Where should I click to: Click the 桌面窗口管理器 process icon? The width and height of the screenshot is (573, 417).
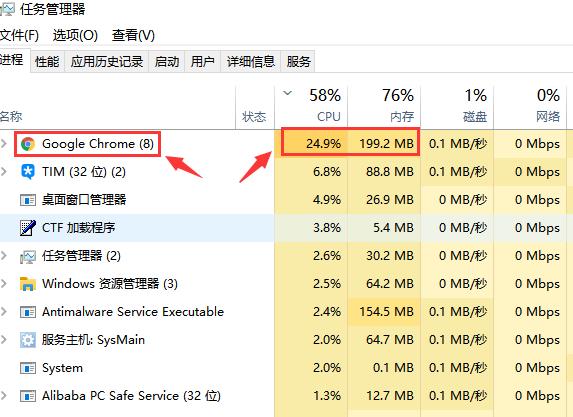click(28, 200)
